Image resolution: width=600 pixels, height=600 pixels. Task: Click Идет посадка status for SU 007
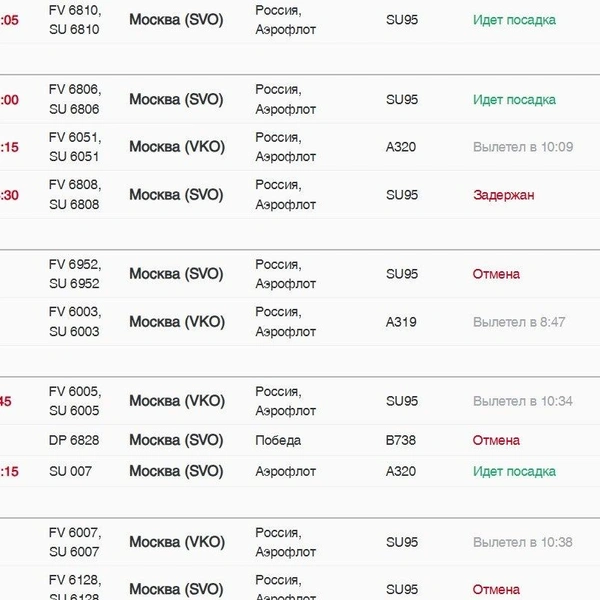[x=514, y=471]
